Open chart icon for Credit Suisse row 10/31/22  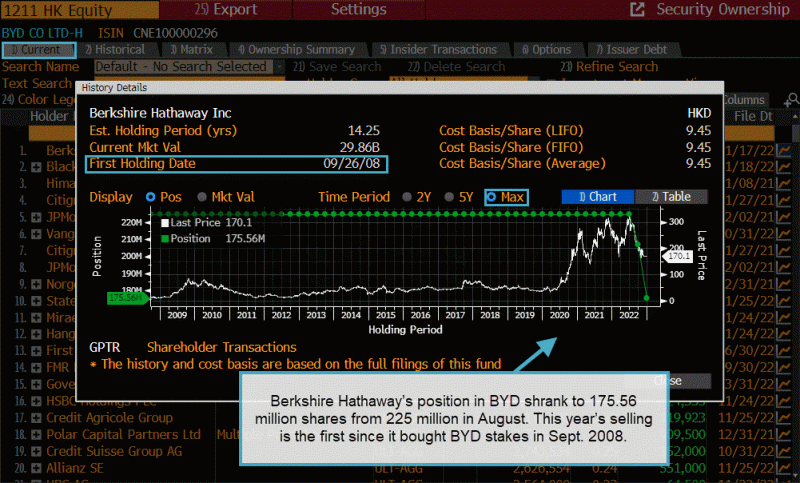(784, 451)
